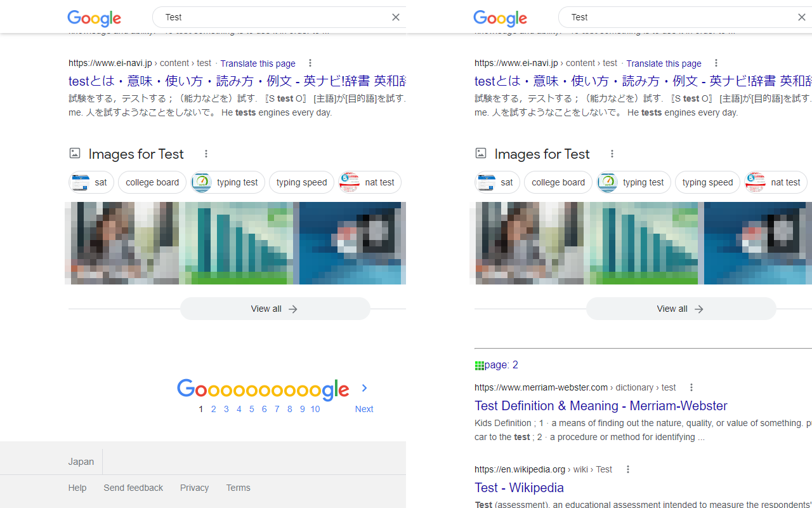The image size is (812, 508).
Task: Click the green grid icon beside 'page: 2'
Action: (x=479, y=365)
